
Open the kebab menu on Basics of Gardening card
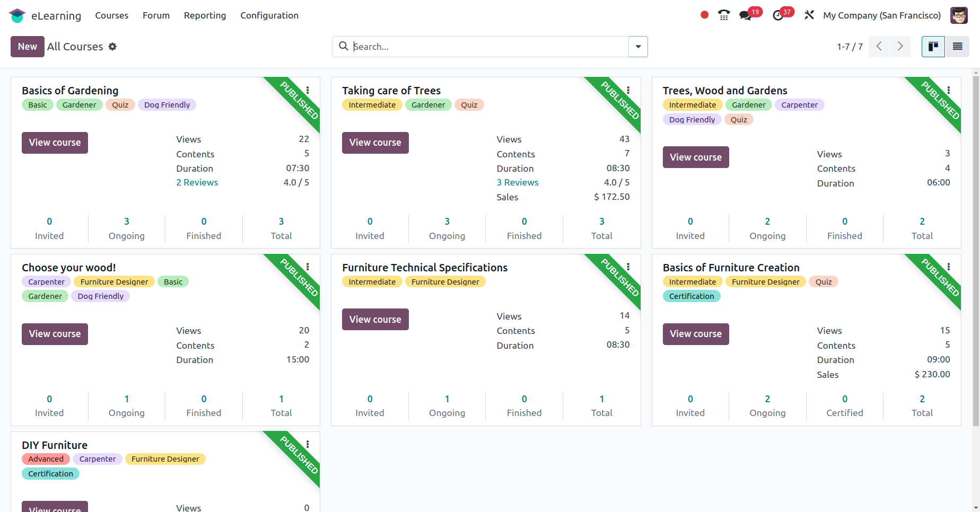pos(308,91)
